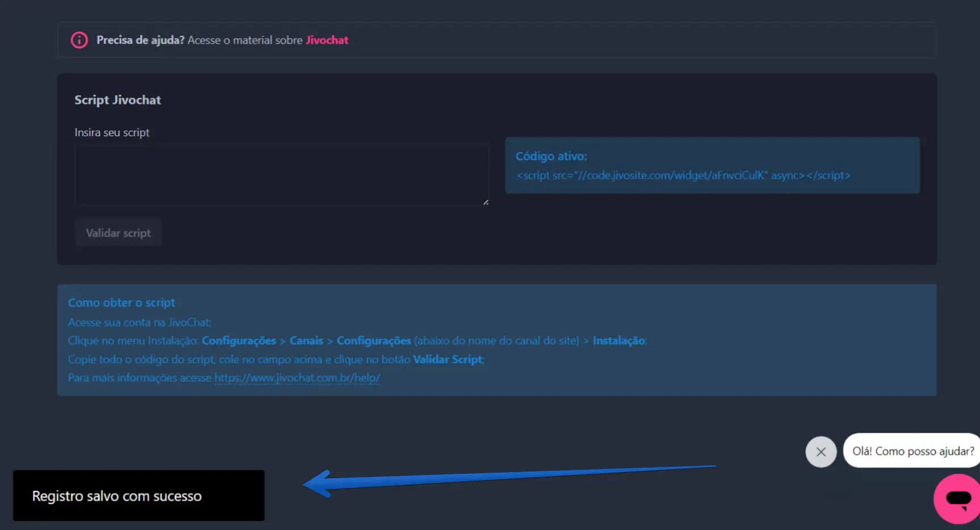Click the Validar script button
The height and width of the screenshot is (530, 980).
(x=118, y=233)
